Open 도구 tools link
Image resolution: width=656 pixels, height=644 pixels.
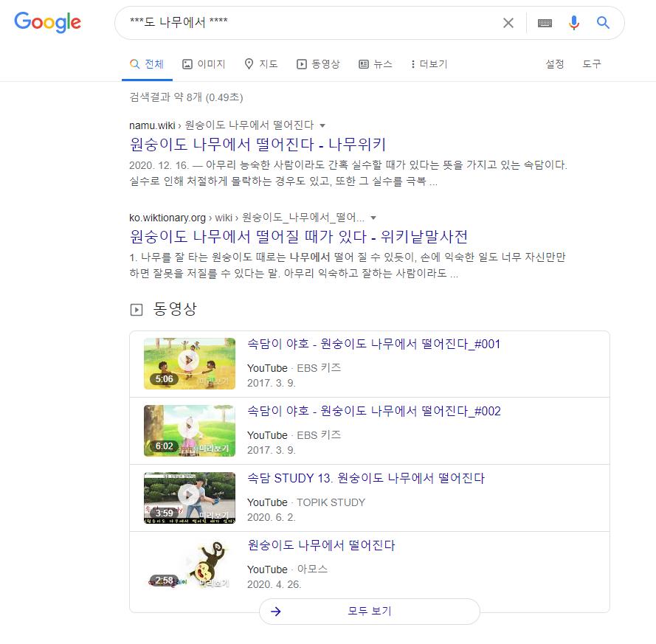tap(592, 64)
